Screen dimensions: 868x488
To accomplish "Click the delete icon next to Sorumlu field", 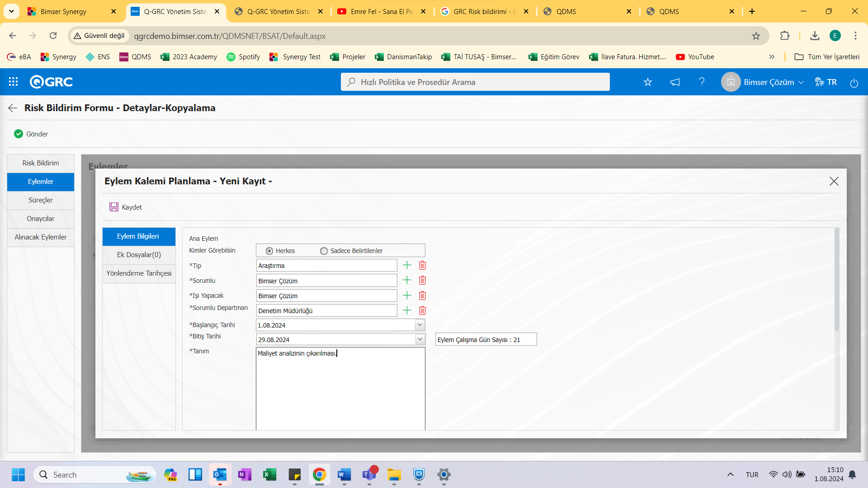I will 422,280.
